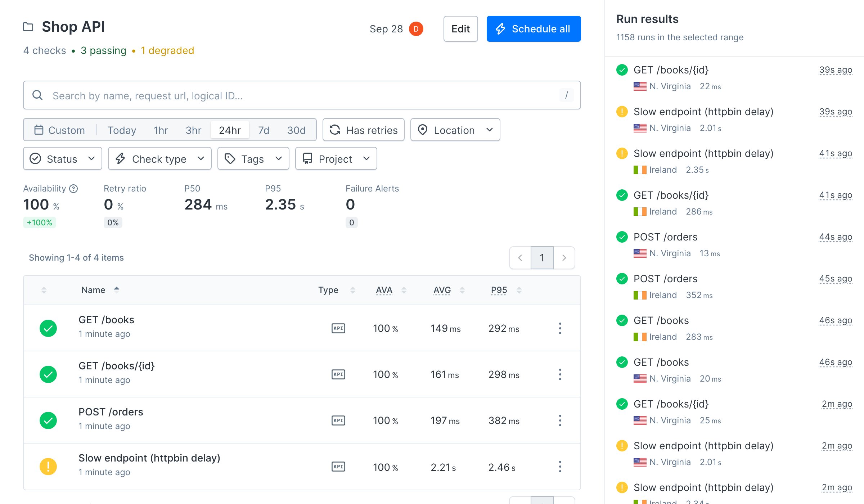864x504 pixels.
Task: Click the orange D user avatar
Action: click(x=416, y=29)
